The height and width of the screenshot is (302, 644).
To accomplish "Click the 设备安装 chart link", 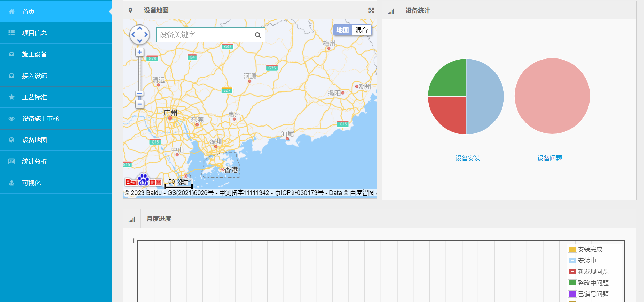I will click(468, 158).
